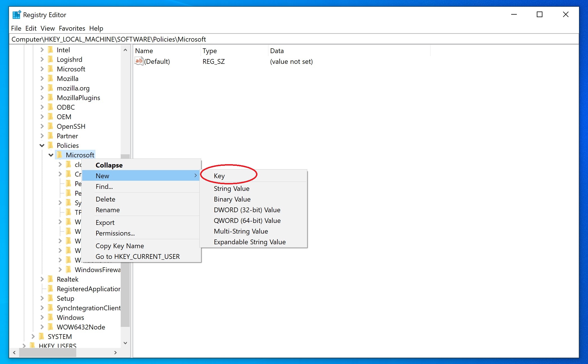The image size is (588, 364).
Task: Open the Favorites menu
Action: click(72, 28)
